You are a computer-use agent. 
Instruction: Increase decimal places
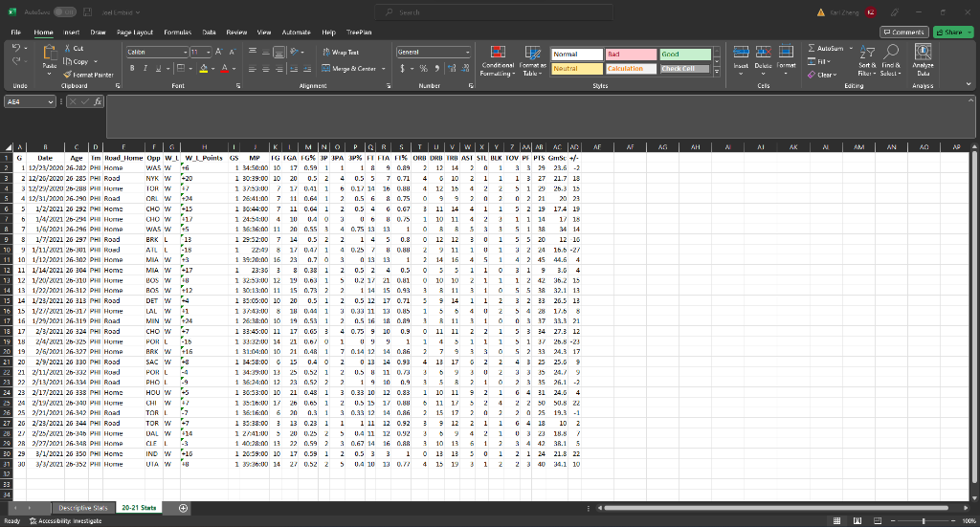(x=452, y=68)
